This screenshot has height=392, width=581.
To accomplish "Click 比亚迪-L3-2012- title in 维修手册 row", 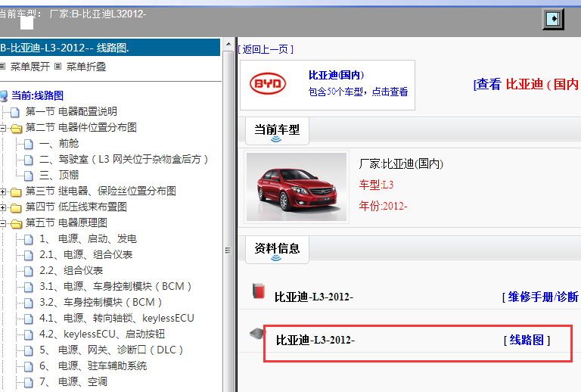I will click(314, 297).
